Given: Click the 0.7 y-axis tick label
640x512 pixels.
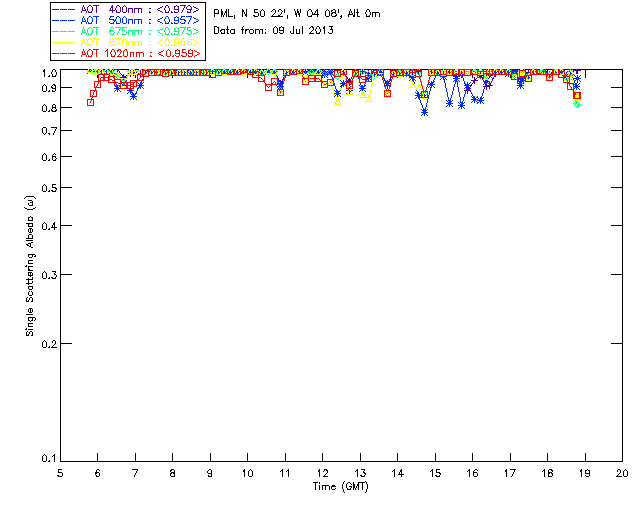Looking at the screenshot, I should [49, 131].
